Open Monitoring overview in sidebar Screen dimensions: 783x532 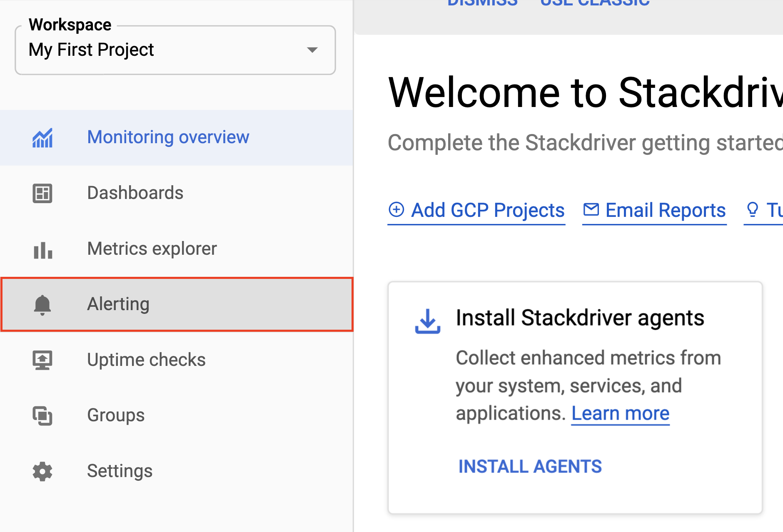[177, 138]
